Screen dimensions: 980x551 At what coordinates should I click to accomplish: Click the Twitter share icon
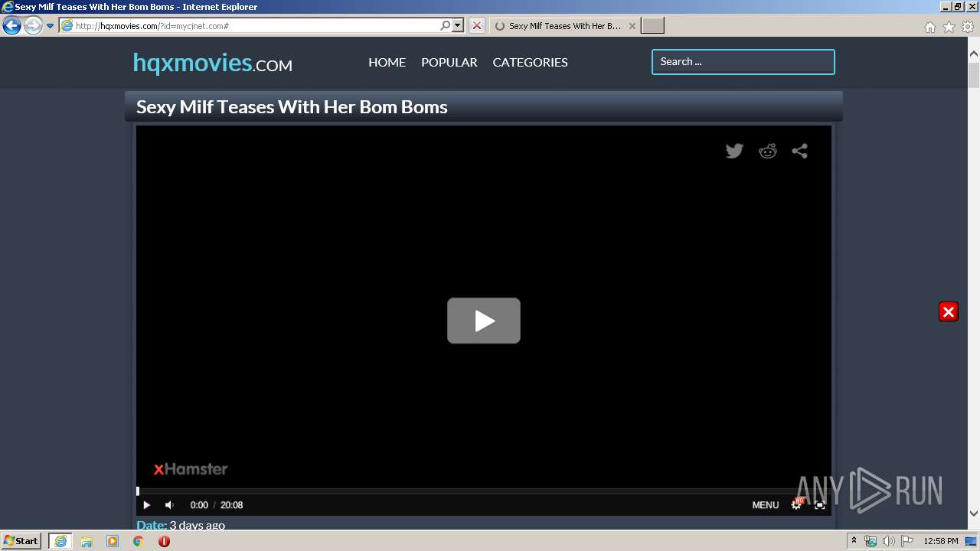[x=734, y=151]
